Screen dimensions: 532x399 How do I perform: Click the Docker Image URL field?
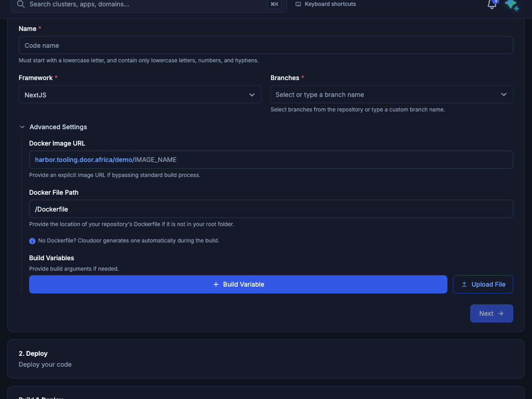coord(271,160)
